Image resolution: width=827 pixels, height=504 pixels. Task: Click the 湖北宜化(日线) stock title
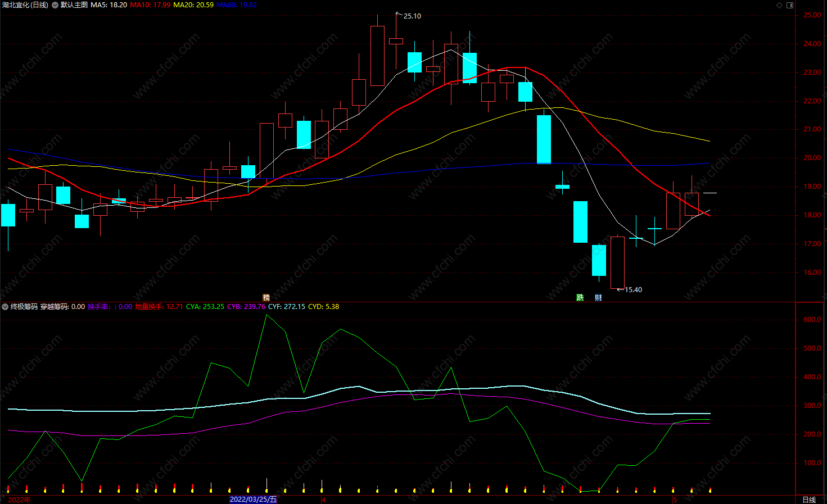[x=25, y=5]
